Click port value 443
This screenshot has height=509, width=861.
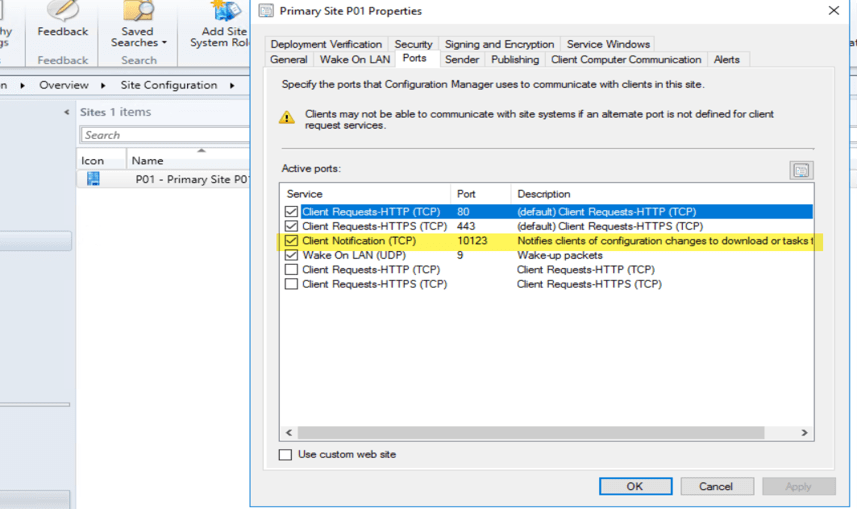pyautogui.click(x=466, y=226)
